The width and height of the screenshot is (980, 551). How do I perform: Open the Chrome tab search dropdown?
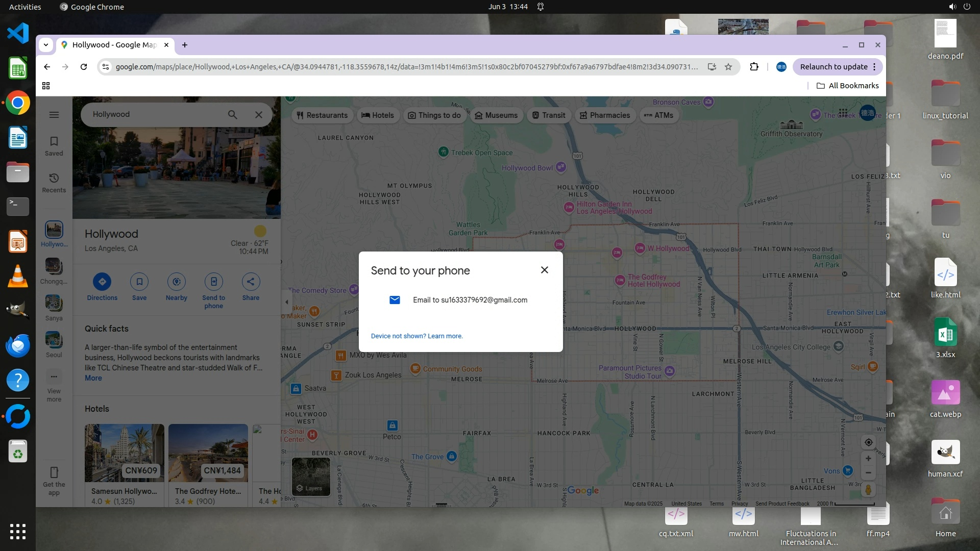(x=46, y=45)
